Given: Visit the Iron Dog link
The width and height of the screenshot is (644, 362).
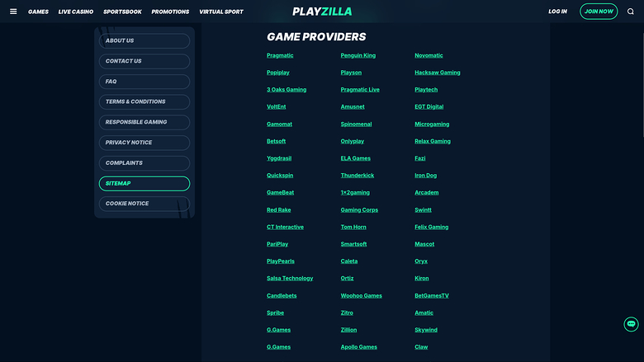Looking at the screenshot, I should (425, 176).
